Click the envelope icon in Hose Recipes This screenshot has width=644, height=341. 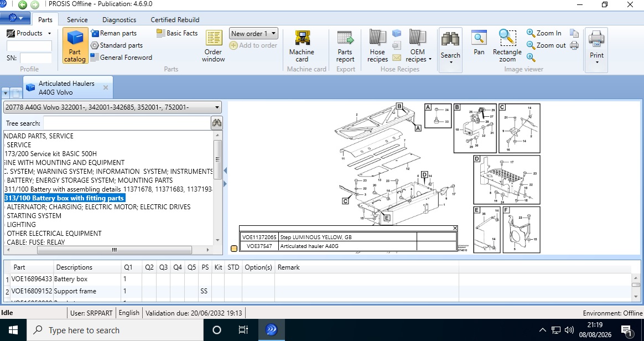point(397,58)
